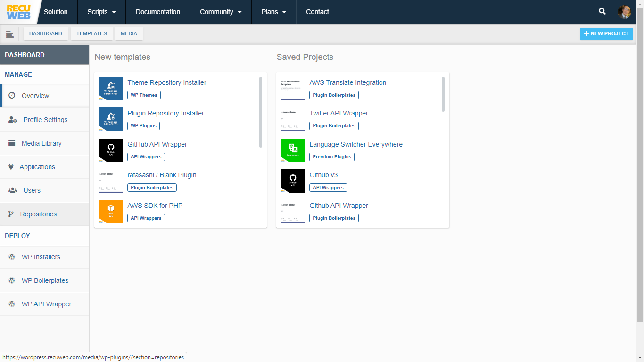Screen dimensions: 644x362
Task: Click the Applications plug icon
Action: click(x=11, y=167)
